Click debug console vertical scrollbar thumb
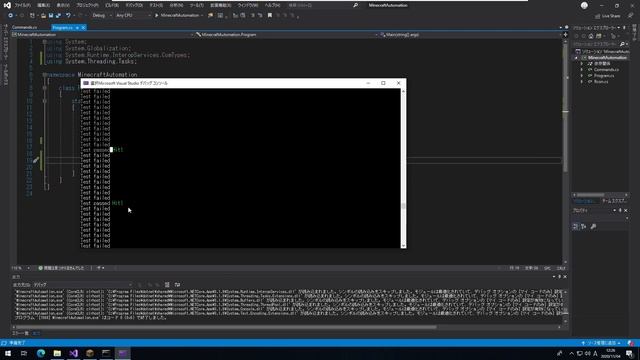640x360 pixels. tap(403, 206)
